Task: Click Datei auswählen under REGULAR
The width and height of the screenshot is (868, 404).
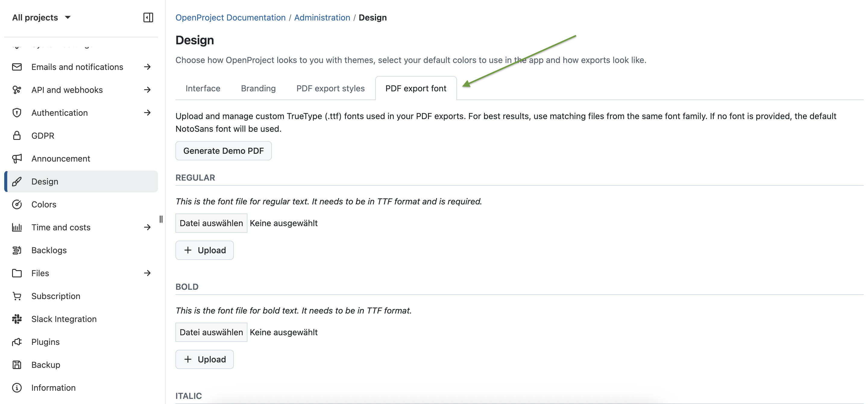Action: coord(211,223)
